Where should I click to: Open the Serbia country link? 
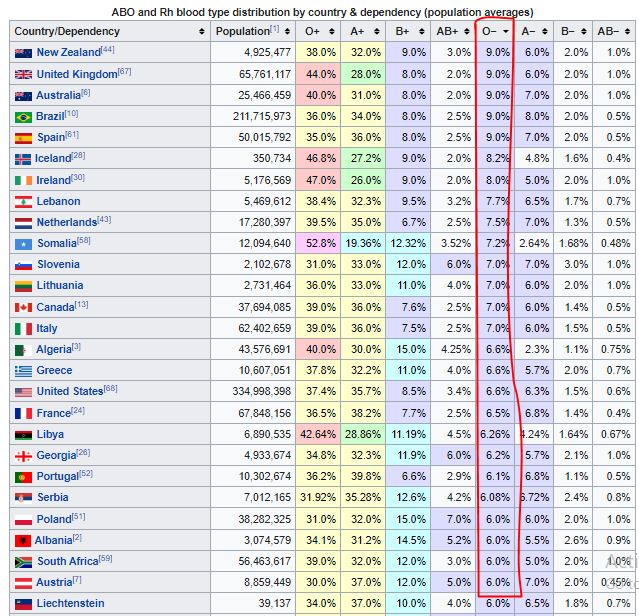[53, 497]
